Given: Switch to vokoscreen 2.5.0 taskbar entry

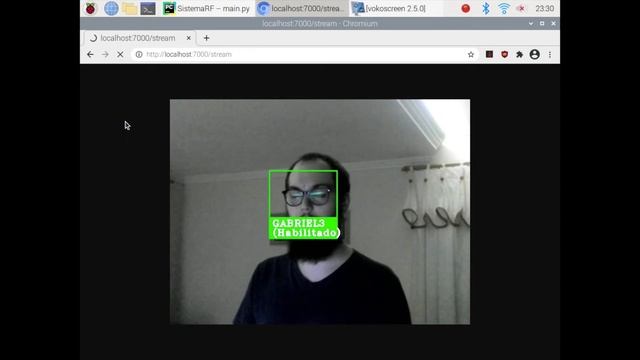Looking at the screenshot, I should click(x=389, y=9).
